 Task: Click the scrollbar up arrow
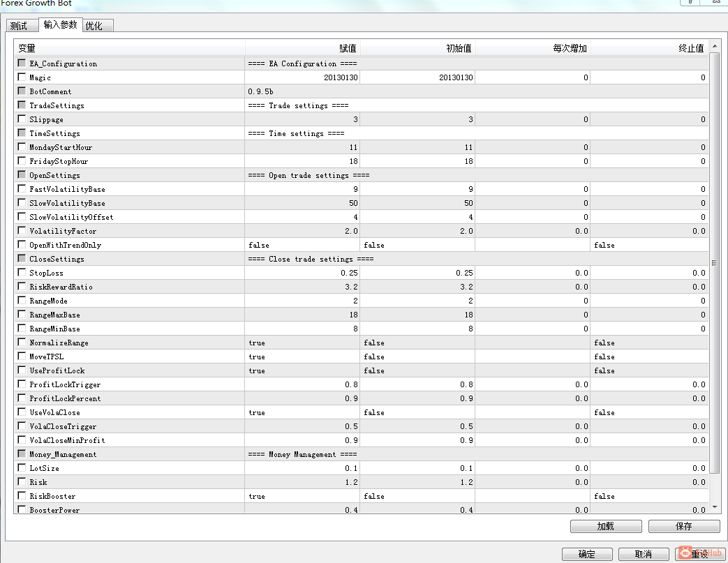[715, 46]
